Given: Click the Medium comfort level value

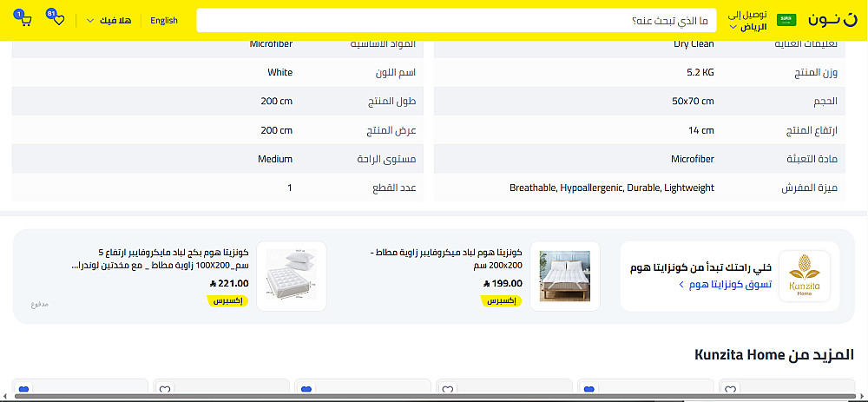Looking at the screenshot, I should pyautogui.click(x=275, y=159).
